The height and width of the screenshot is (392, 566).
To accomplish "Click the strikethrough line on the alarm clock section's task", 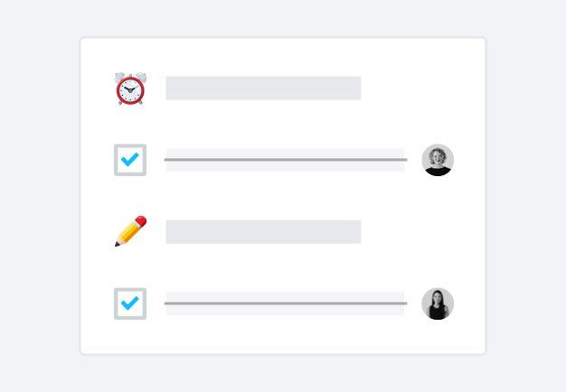I will pyautogui.click(x=285, y=160).
